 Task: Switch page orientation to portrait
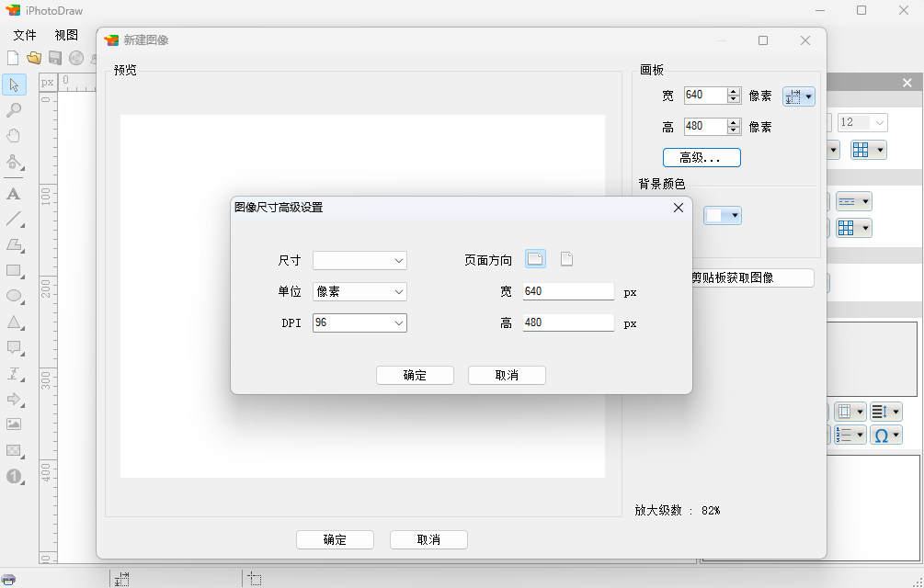[566, 259]
